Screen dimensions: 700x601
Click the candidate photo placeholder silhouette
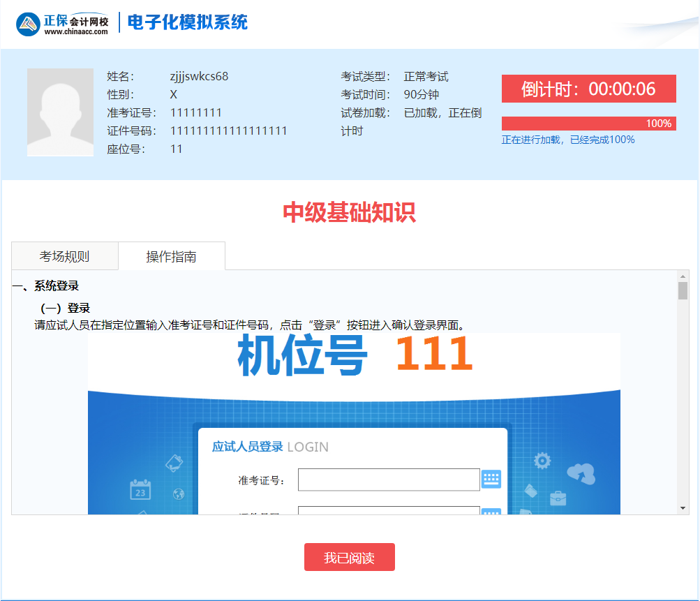pyautogui.click(x=60, y=112)
